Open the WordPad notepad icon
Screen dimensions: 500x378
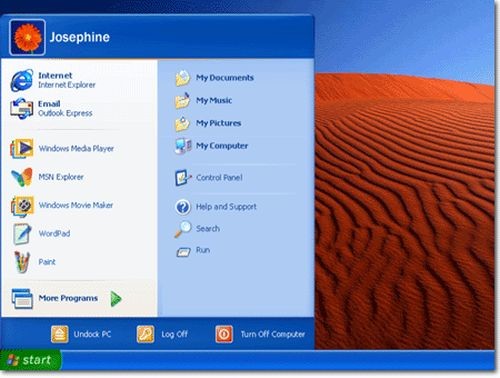[22, 234]
